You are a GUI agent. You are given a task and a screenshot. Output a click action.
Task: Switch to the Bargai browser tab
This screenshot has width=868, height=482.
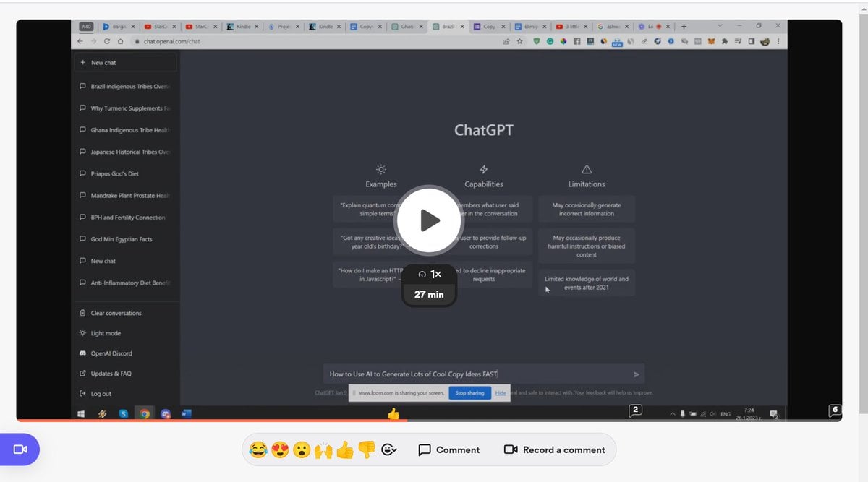point(117,27)
